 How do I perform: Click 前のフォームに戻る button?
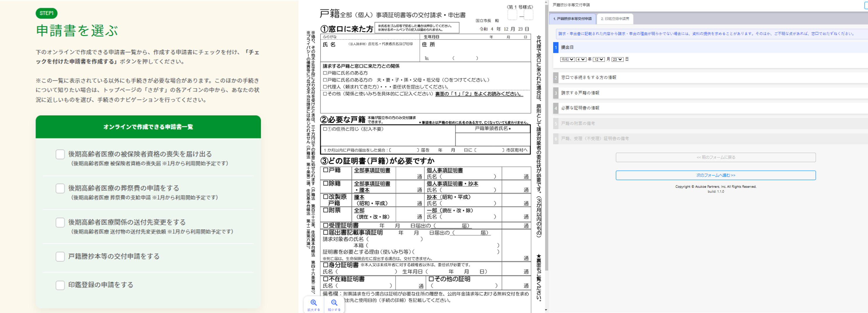(716, 157)
